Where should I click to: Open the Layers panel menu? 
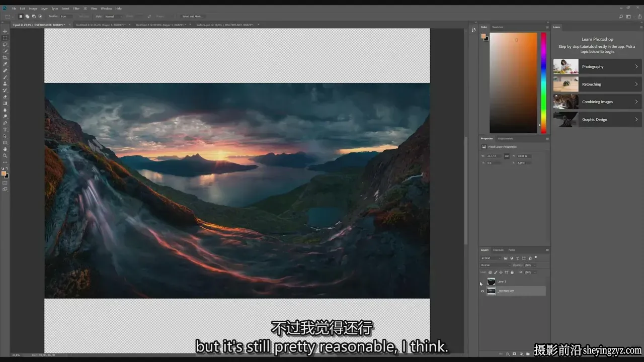point(547,250)
